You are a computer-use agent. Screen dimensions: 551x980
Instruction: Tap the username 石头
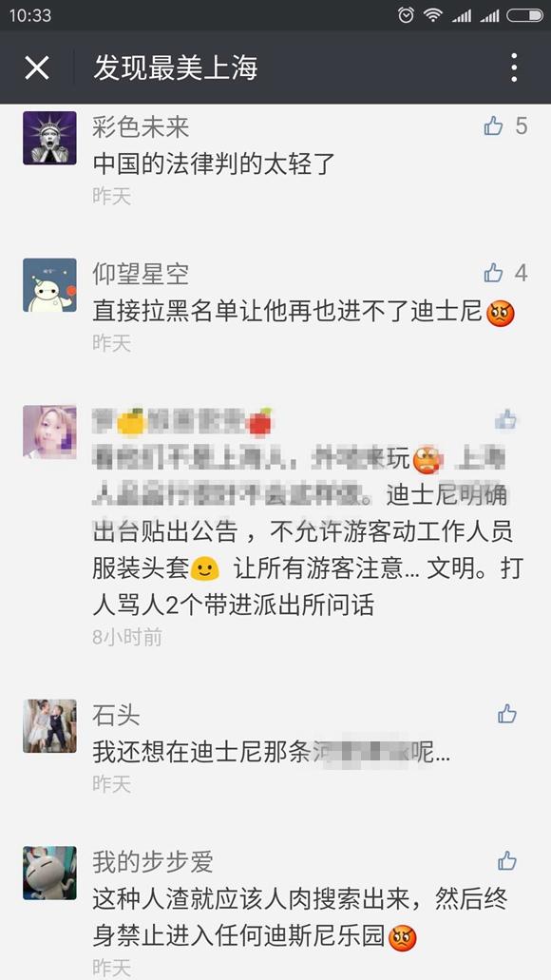pyautogui.click(x=116, y=715)
